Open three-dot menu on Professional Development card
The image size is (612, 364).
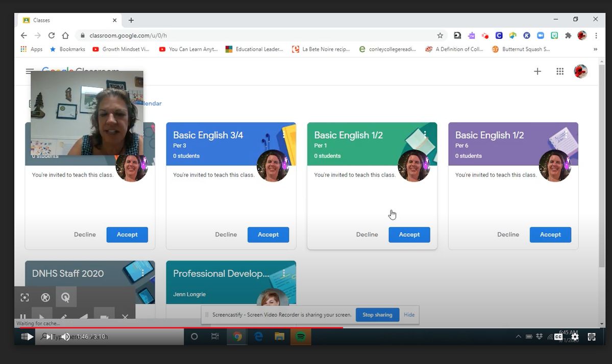point(284,273)
